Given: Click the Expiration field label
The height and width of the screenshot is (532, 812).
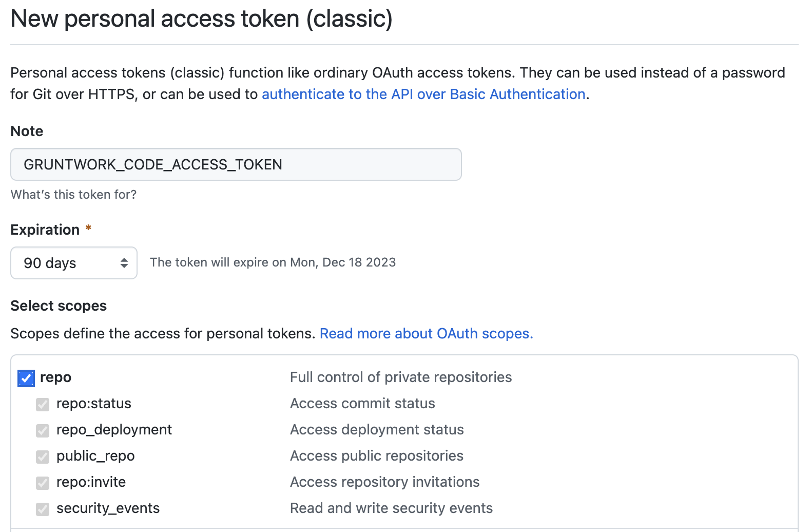Looking at the screenshot, I should click(x=45, y=230).
